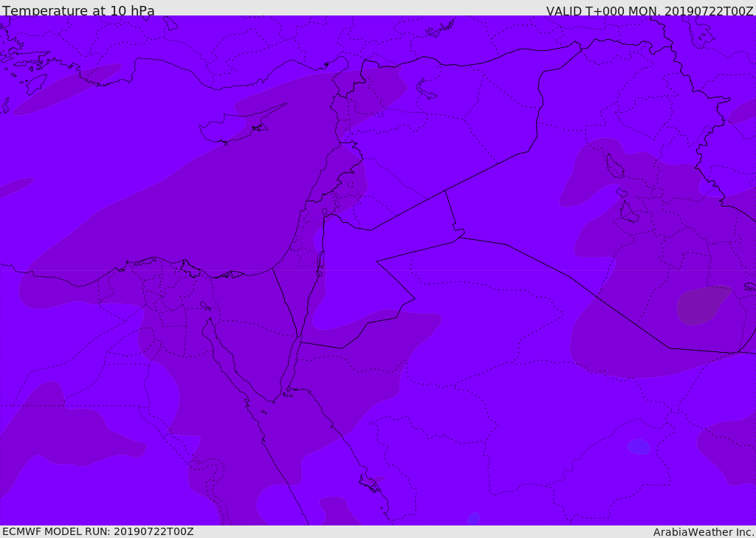
Task: Click the 'VALID T+000 MON. 20190722T00Z' label
Action: 650,10
